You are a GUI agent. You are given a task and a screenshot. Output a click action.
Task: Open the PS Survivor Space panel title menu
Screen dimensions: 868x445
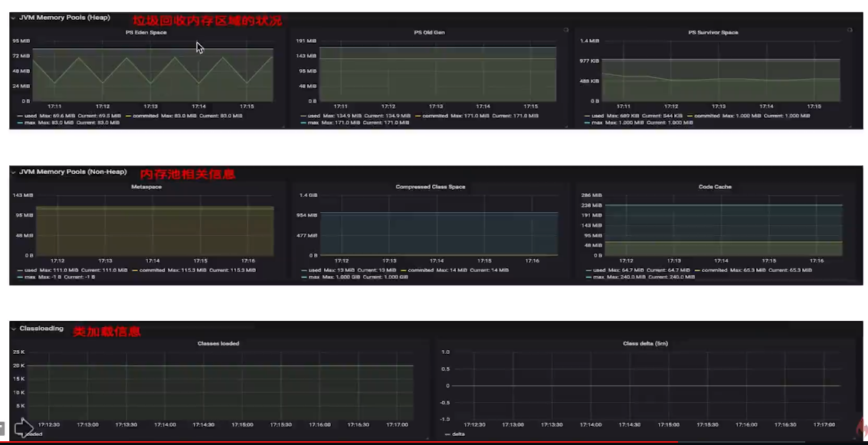coord(713,33)
